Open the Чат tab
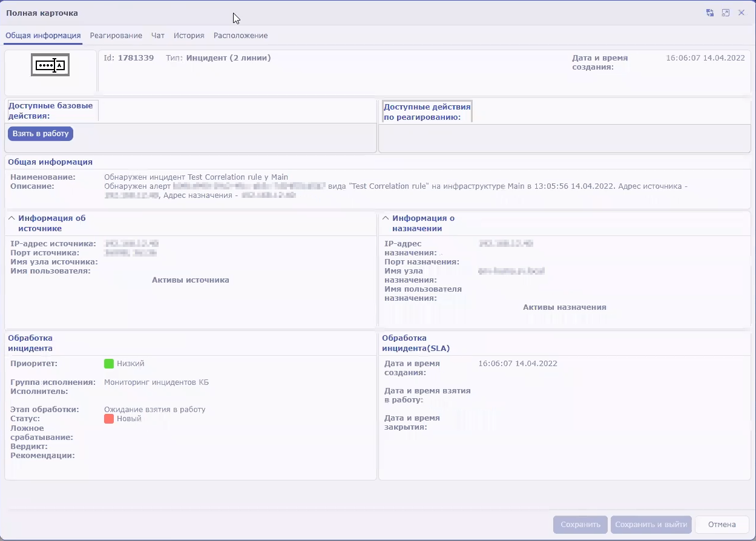756x541 pixels. pos(157,36)
